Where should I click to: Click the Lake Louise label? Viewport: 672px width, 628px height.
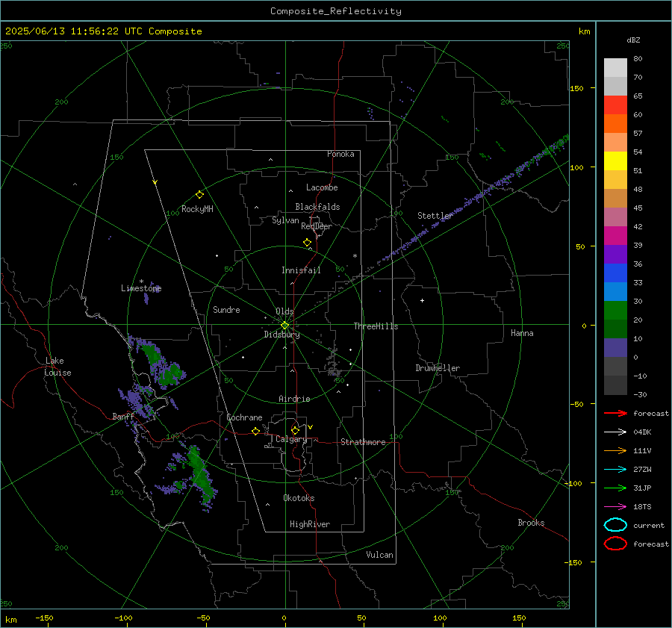coord(57,367)
